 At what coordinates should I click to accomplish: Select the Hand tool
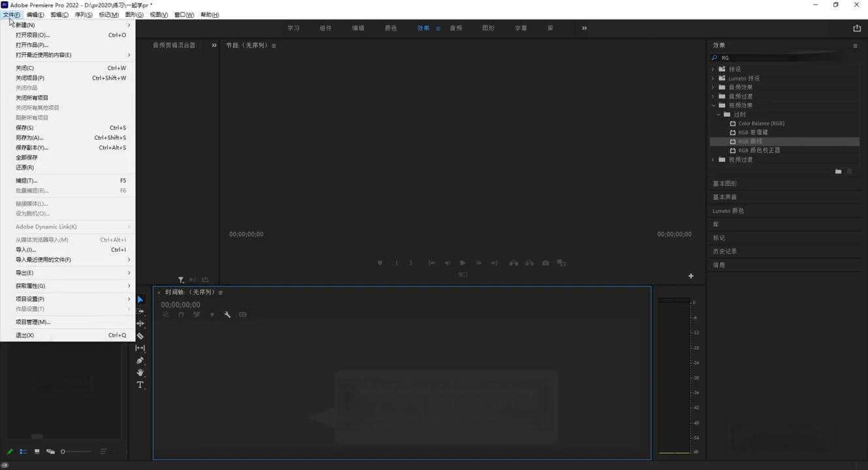click(x=140, y=373)
